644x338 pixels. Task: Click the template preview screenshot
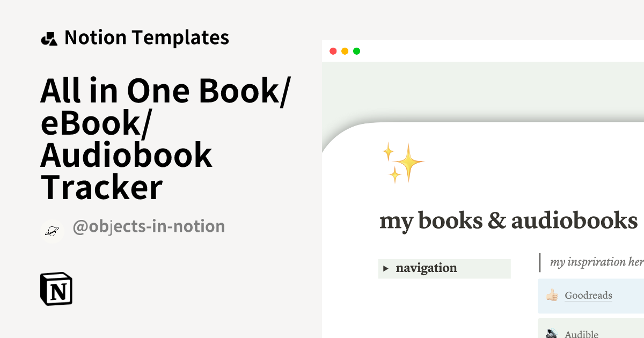[x=483, y=188]
